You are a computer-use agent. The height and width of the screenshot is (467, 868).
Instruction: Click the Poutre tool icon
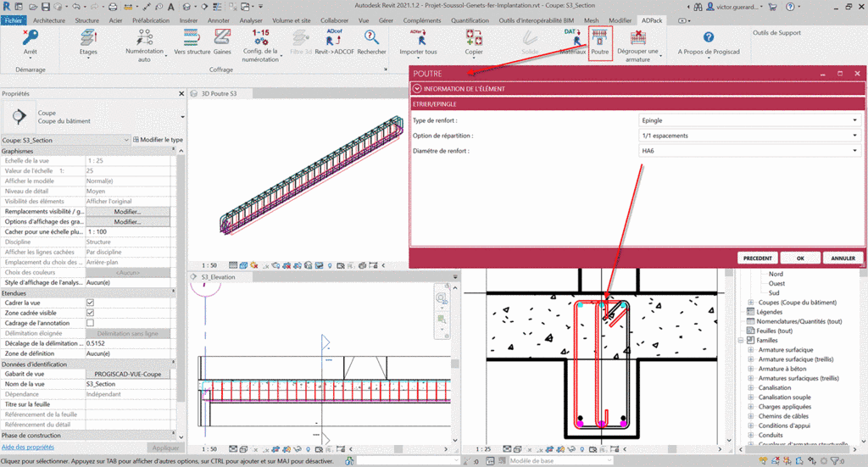pyautogui.click(x=599, y=37)
